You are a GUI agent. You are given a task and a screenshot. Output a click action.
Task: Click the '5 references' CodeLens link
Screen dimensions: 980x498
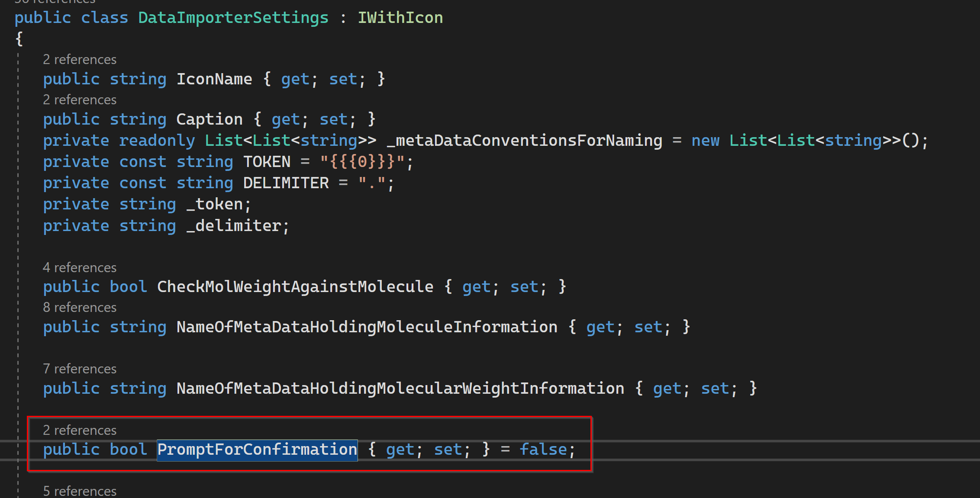point(80,491)
